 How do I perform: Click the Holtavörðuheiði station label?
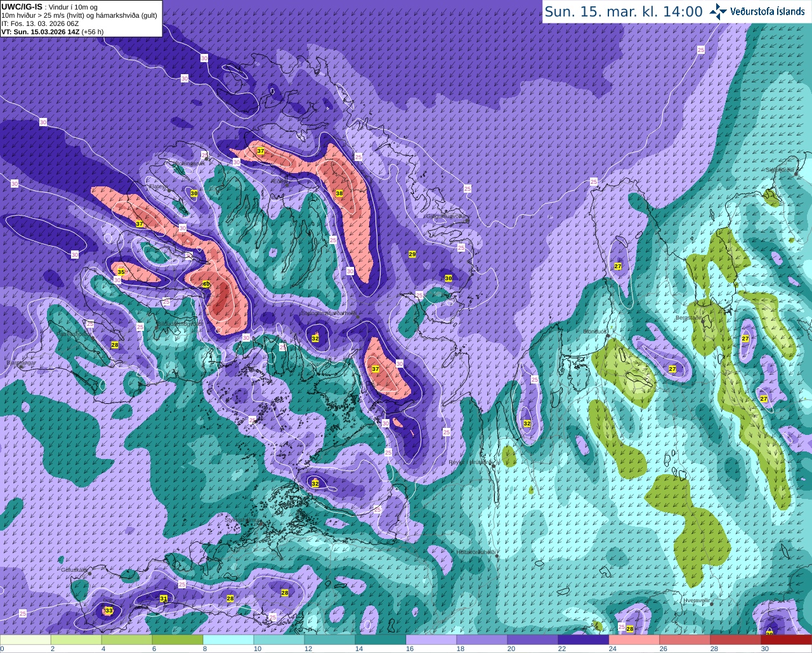476,552
